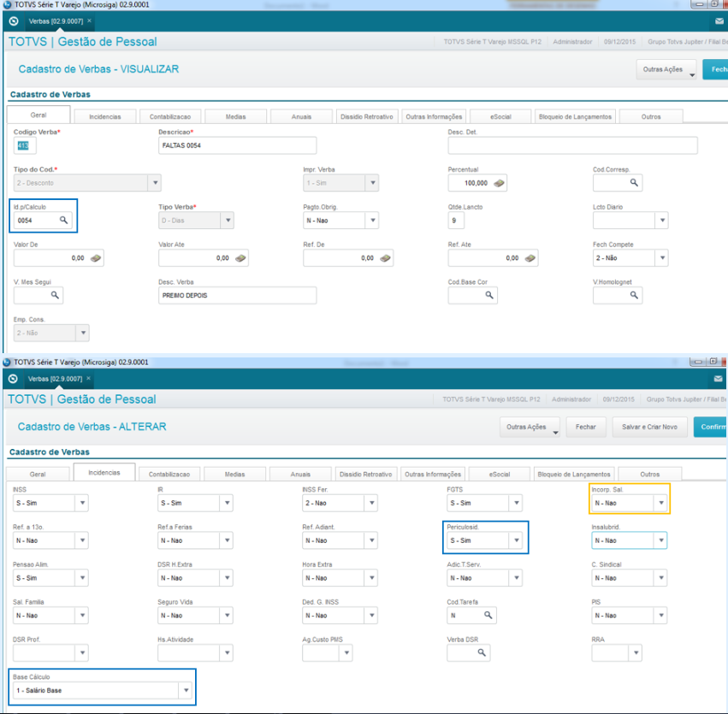The image size is (728, 714).
Task: Open RRA dropdown
Action: coord(636,652)
